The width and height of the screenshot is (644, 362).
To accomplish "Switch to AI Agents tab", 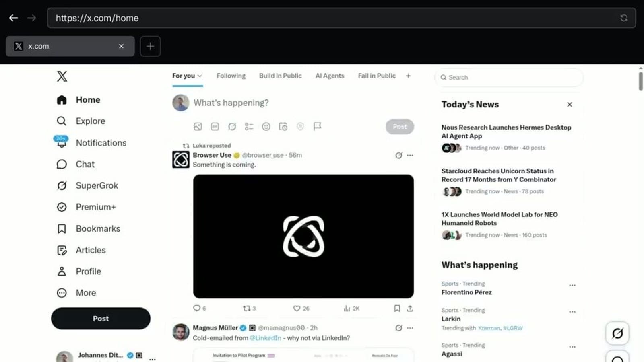I will click(330, 76).
